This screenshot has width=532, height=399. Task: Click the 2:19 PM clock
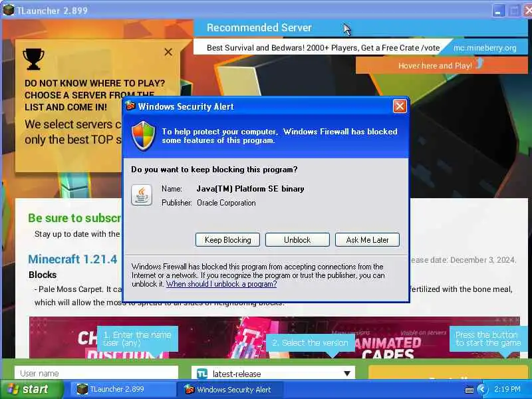point(507,389)
